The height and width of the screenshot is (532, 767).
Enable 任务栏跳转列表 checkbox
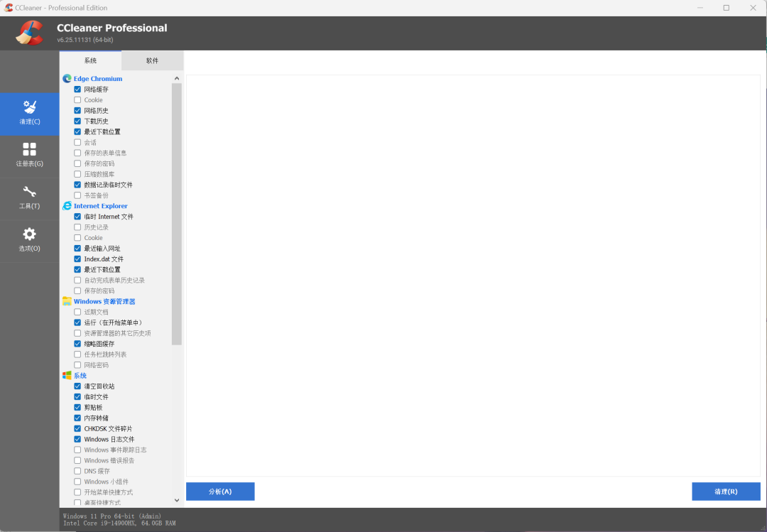77,354
